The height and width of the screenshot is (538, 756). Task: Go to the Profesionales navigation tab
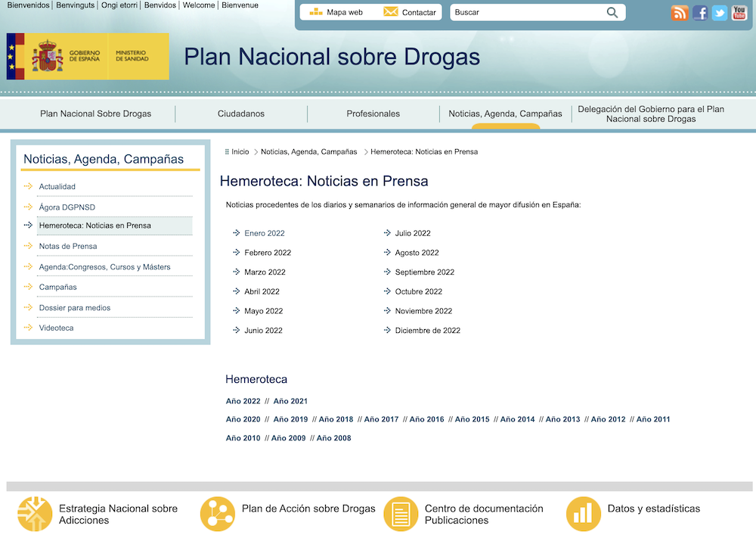point(373,114)
